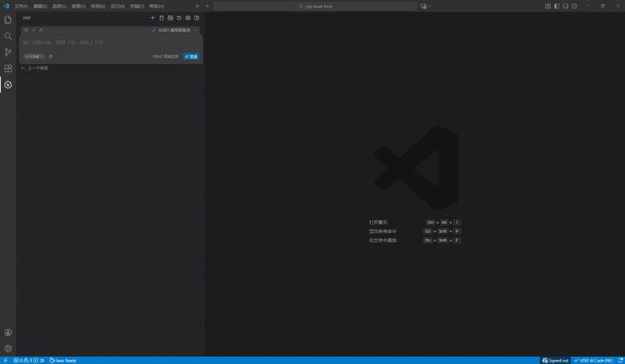Image resolution: width=625 pixels, height=364 pixels.
Task: Open the Source Control view
Action: [x=8, y=52]
